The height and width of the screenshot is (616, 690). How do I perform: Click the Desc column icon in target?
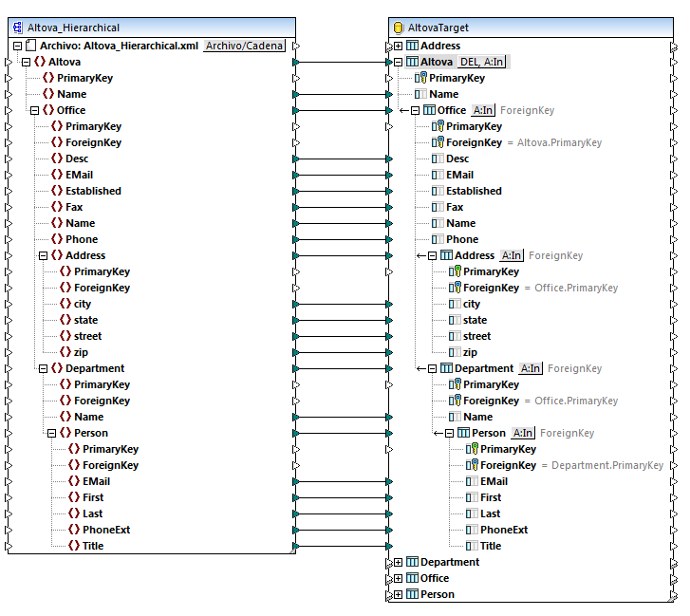click(438, 159)
